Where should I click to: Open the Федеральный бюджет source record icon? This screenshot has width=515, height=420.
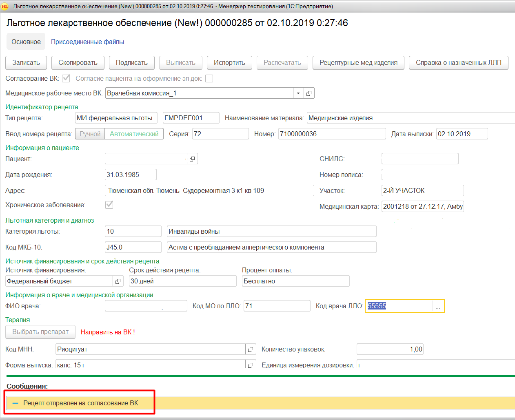click(118, 281)
